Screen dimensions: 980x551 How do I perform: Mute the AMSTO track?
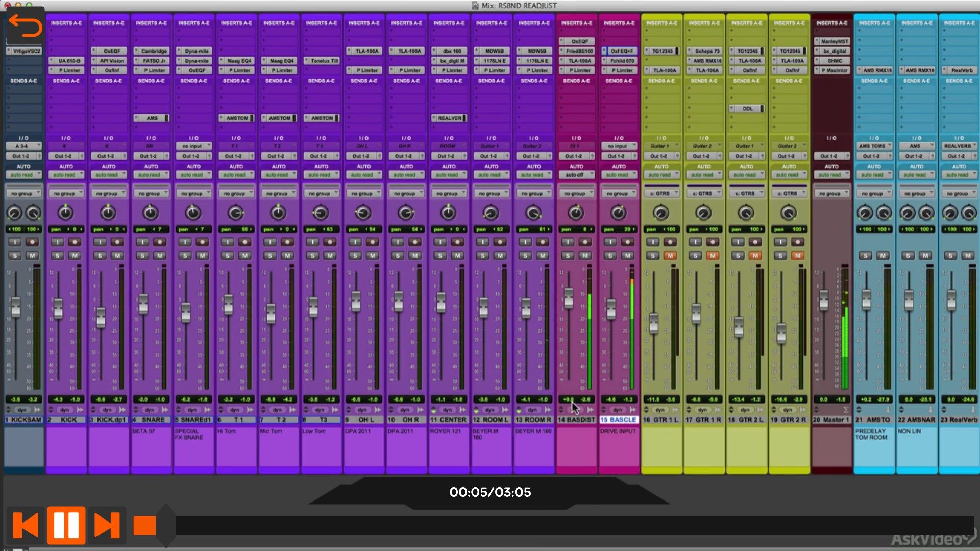pos(883,256)
